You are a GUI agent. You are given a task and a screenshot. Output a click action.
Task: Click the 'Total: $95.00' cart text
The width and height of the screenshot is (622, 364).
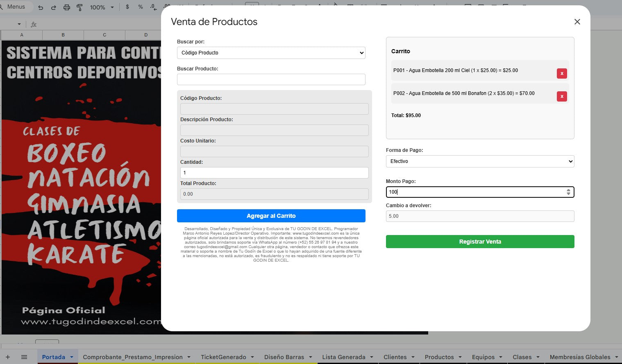406,115
